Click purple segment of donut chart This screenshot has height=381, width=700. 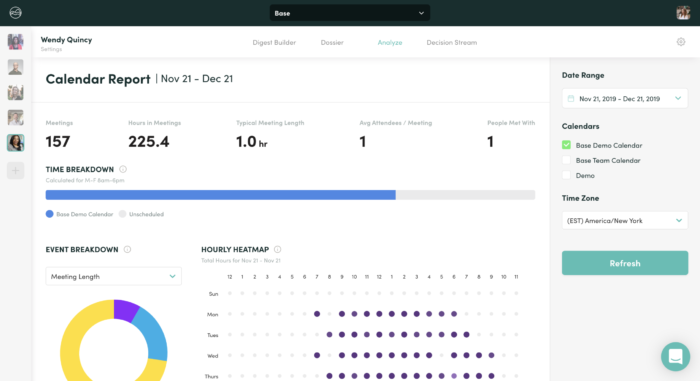pyautogui.click(x=125, y=310)
